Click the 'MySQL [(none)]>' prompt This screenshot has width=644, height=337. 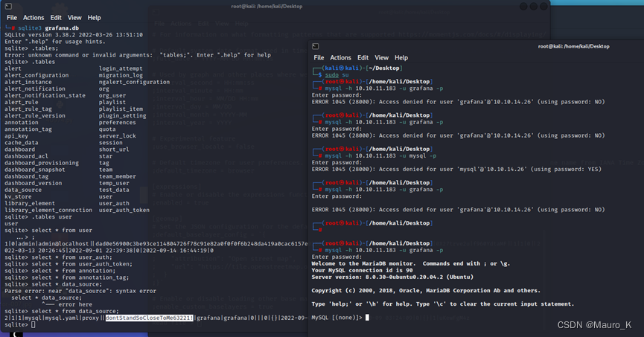click(x=337, y=318)
